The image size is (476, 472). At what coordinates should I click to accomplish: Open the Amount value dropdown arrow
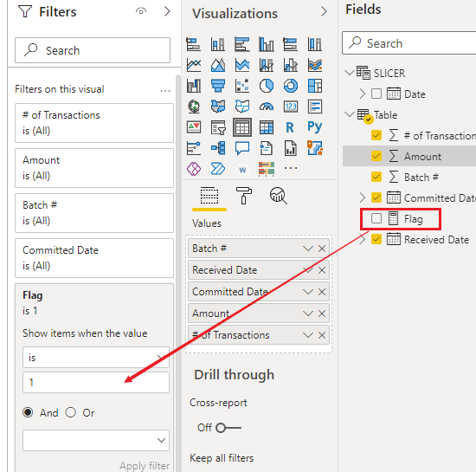(308, 314)
